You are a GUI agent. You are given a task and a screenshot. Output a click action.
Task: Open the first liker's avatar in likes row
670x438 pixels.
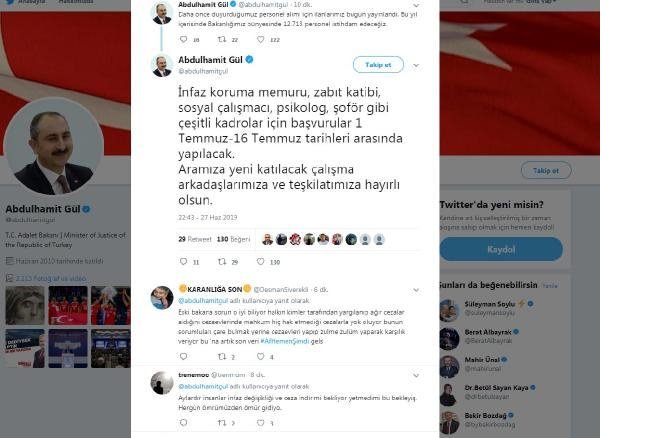tap(267, 239)
